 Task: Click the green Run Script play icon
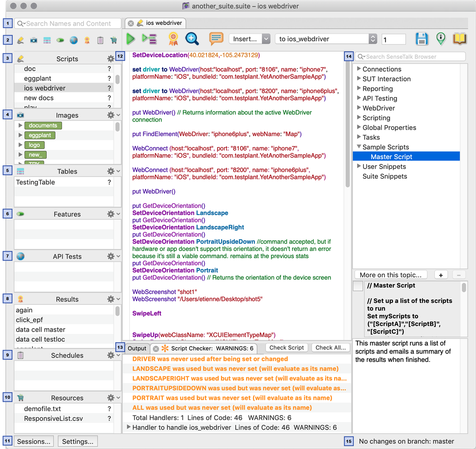click(x=131, y=39)
